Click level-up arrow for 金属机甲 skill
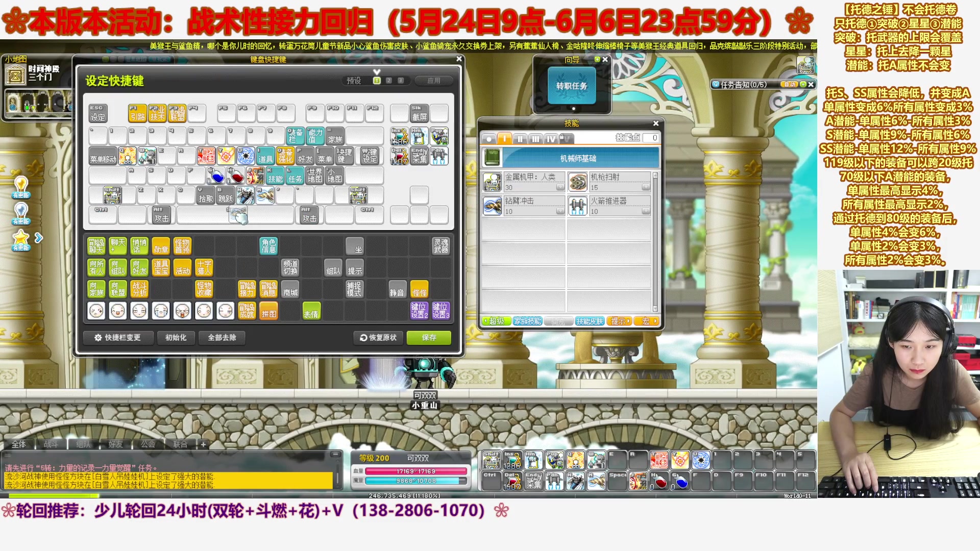980x551 pixels. coord(560,187)
